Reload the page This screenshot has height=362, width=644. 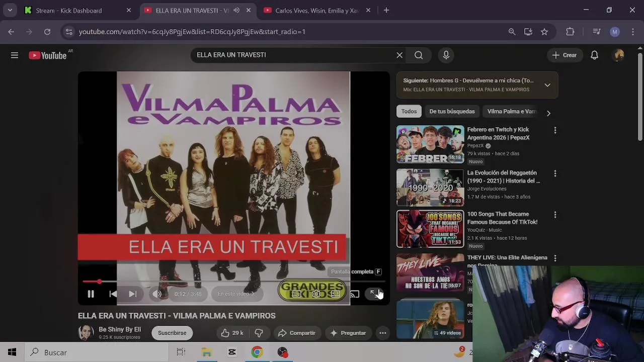47,32
